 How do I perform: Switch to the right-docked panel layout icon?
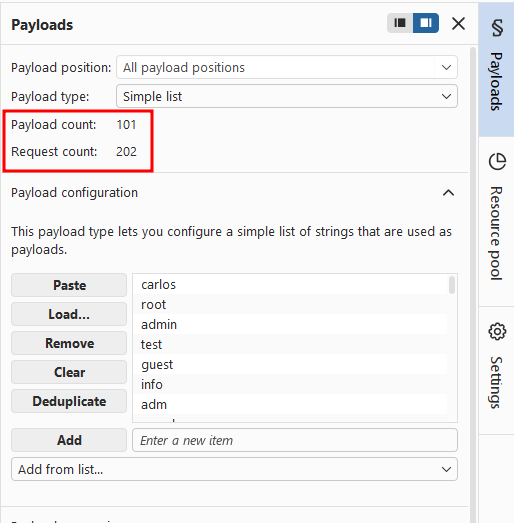[x=426, y=23]
